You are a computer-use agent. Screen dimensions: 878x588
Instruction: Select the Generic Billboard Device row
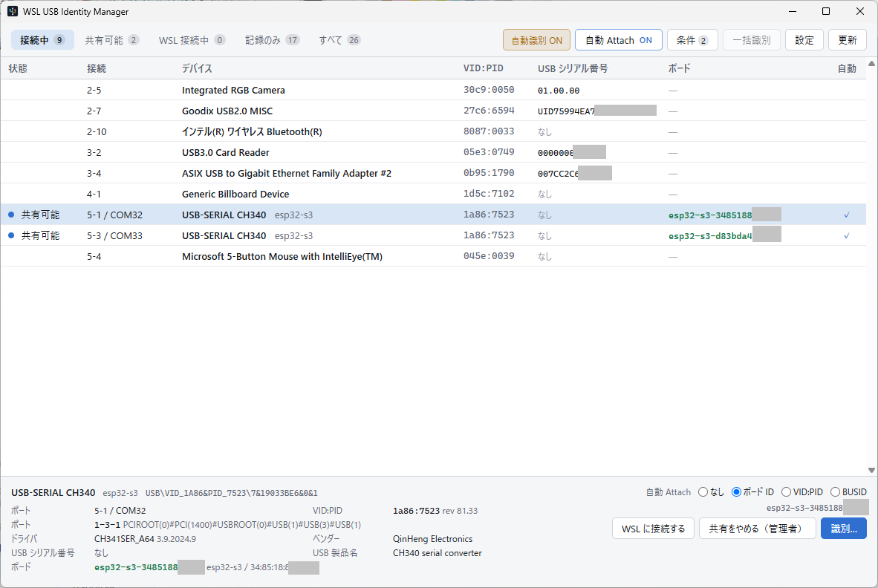pyautogui.click(x=433, y=194)
